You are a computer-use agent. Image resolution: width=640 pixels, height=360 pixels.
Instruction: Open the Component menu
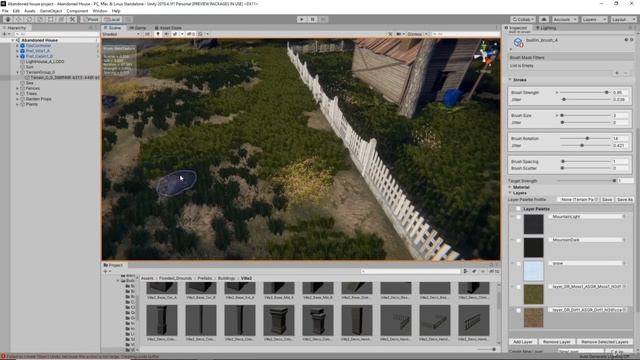coord(77,11)
